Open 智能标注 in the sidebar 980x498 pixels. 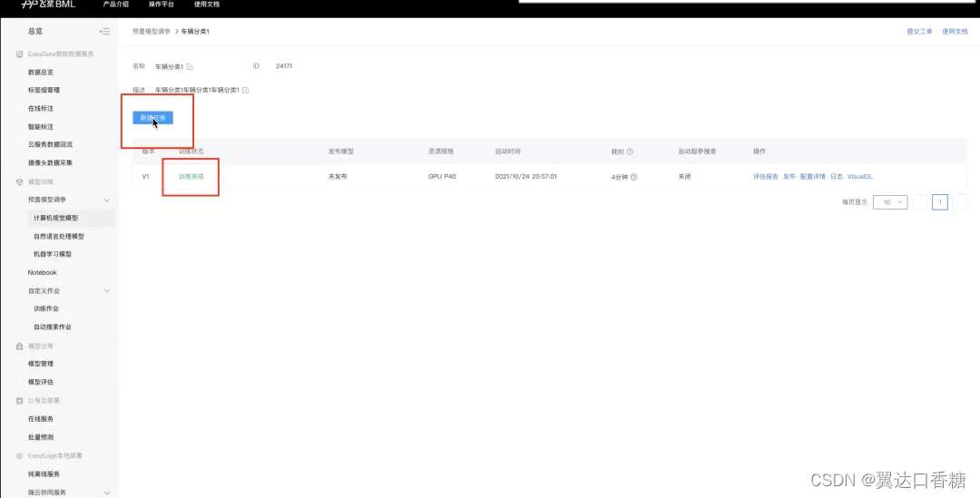(41, 126)
